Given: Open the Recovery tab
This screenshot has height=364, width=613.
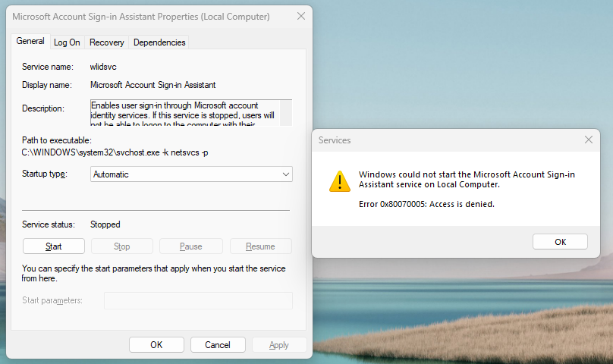Looking at the screenshot, I should pyautogui.click(x=106, y=42).
